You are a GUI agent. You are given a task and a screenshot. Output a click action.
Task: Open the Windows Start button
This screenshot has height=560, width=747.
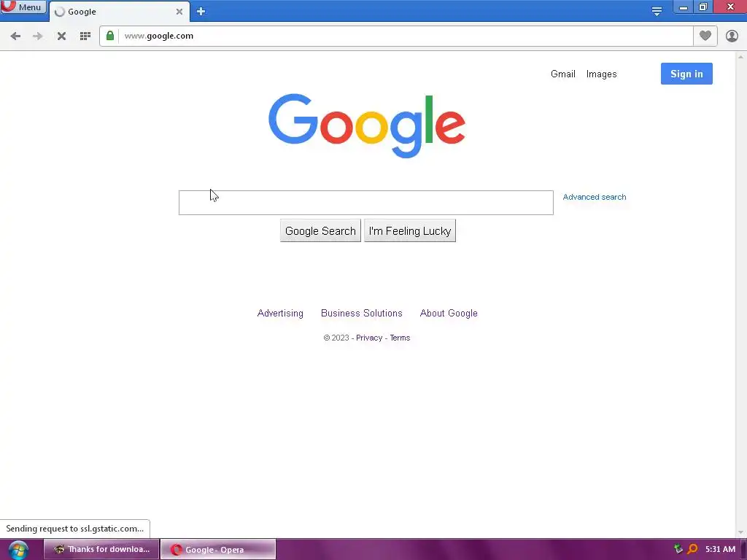pos(18,550)
